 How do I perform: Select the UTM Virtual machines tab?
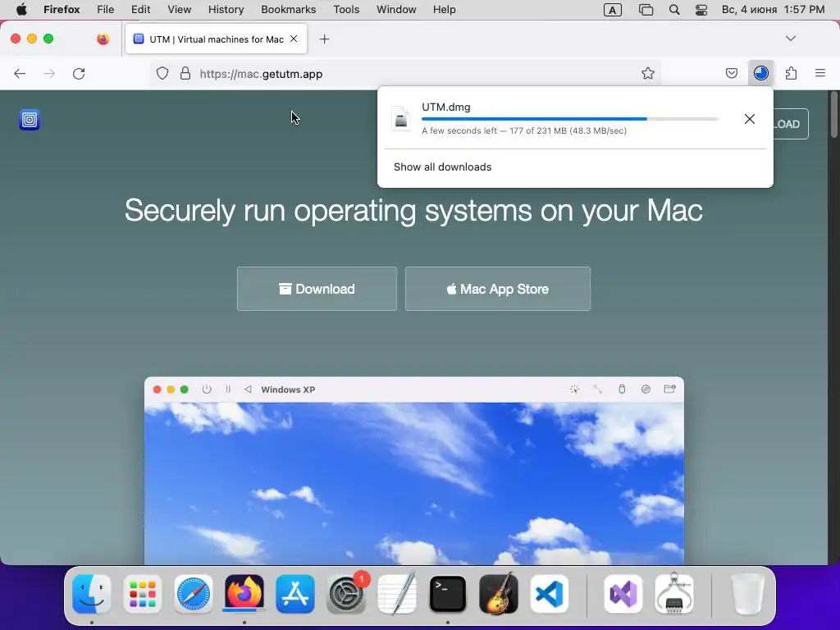(x=216, y=39)
